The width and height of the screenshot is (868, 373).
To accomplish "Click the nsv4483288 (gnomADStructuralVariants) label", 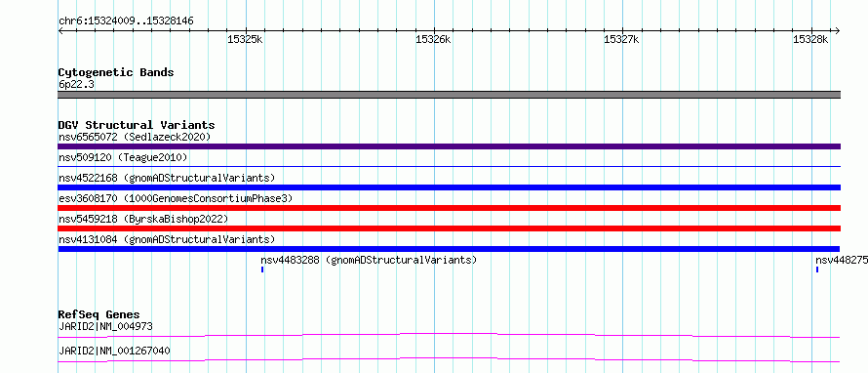I will (x=369, y=260).
